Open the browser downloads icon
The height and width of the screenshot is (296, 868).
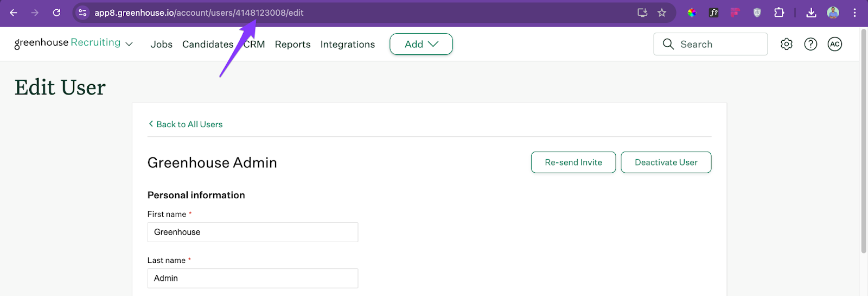tap(811, 12)
